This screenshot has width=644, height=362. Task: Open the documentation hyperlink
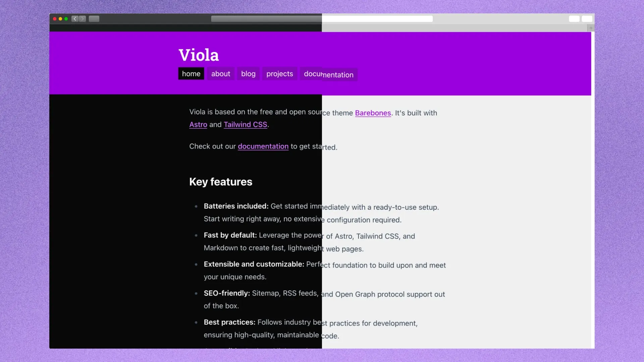click(x=263, y=146)
